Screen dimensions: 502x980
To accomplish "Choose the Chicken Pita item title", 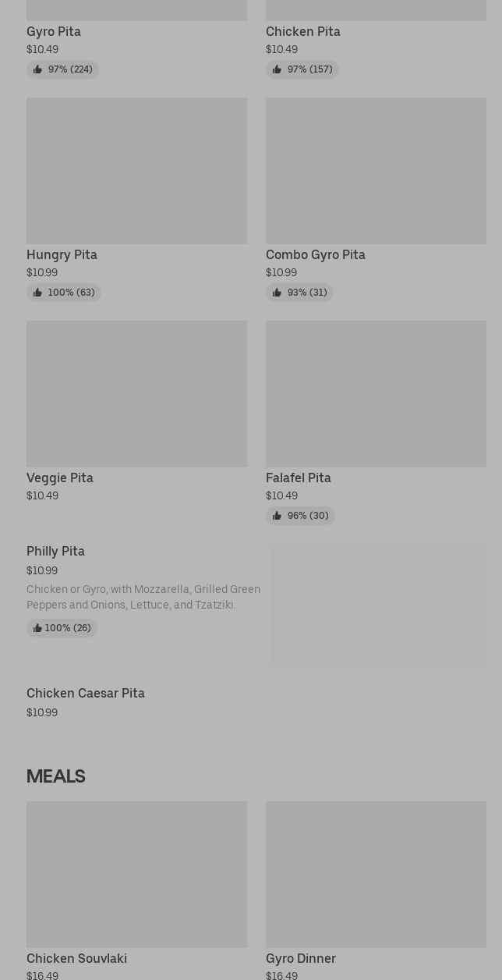I will pos(303,31).
